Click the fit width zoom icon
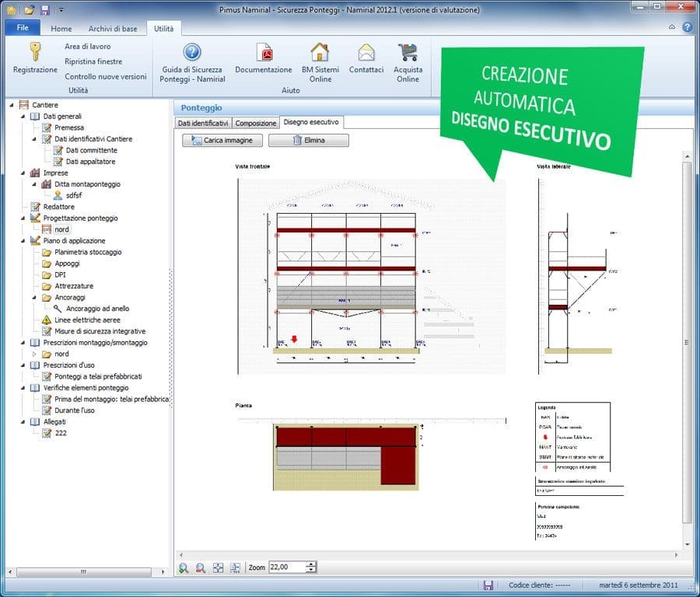Screen dimensions: 700x597 coord(235,567)
